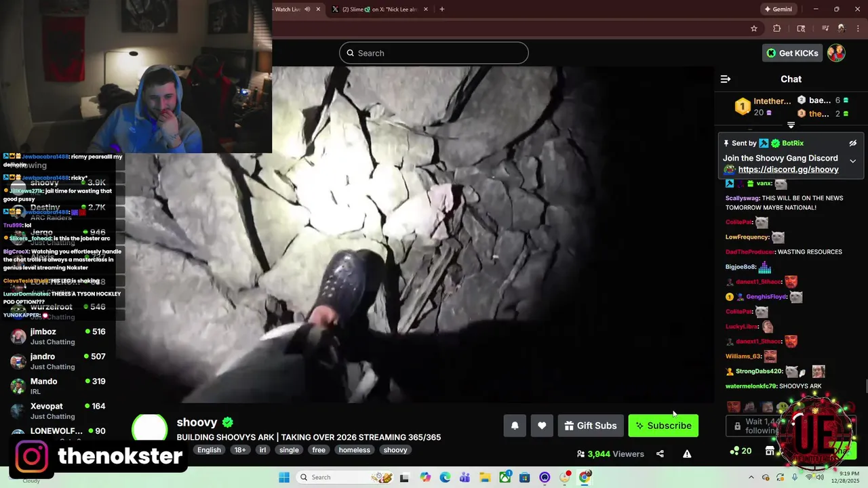Click the 3,944 Viewers count
The image size is (868, 488).
[610, 454]
